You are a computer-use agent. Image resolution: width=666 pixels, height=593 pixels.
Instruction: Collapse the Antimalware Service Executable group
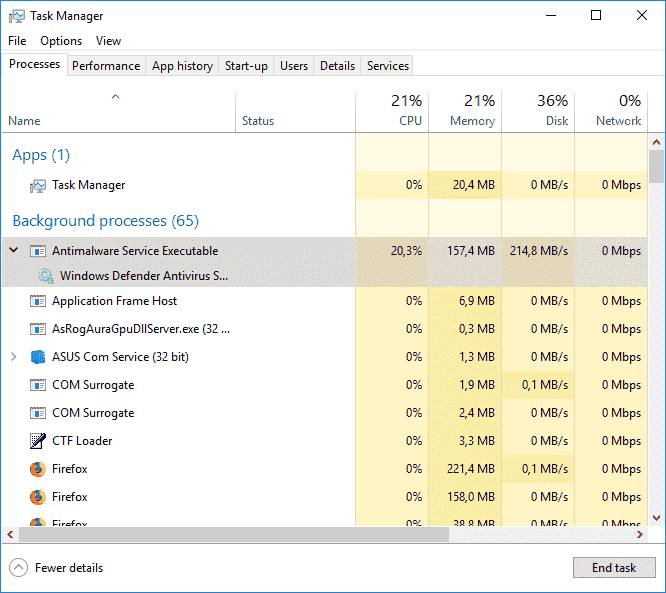click(x=14, y=250)
